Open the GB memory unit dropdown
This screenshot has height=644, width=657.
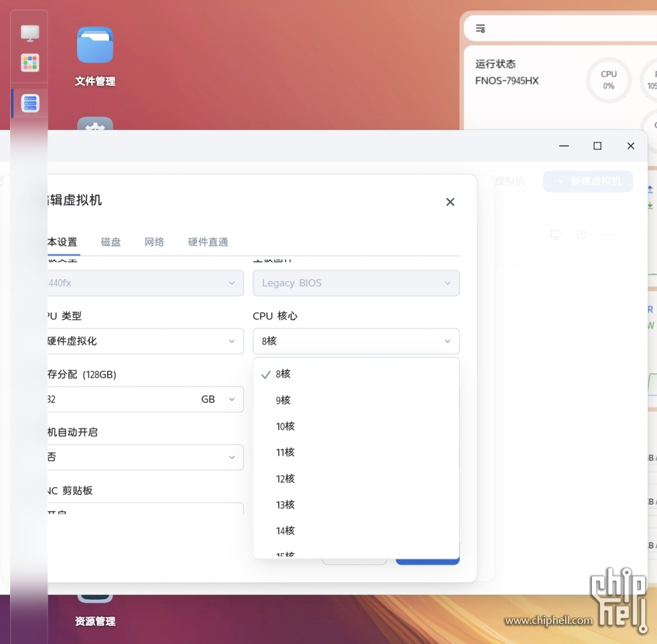coord(218,399)
